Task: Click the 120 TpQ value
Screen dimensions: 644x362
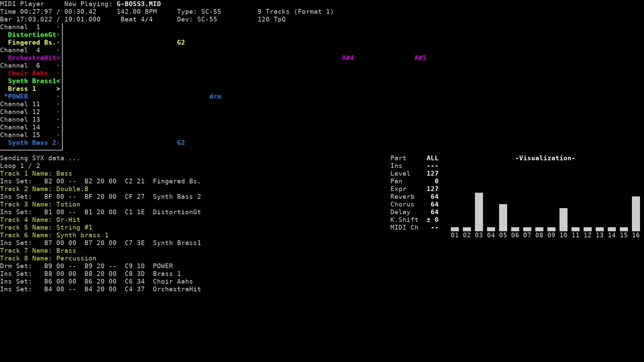Action: point(272,19)
